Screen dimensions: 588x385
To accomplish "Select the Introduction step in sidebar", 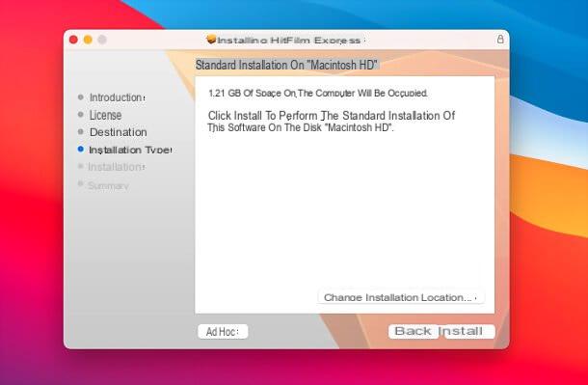I will pos(117,97).
